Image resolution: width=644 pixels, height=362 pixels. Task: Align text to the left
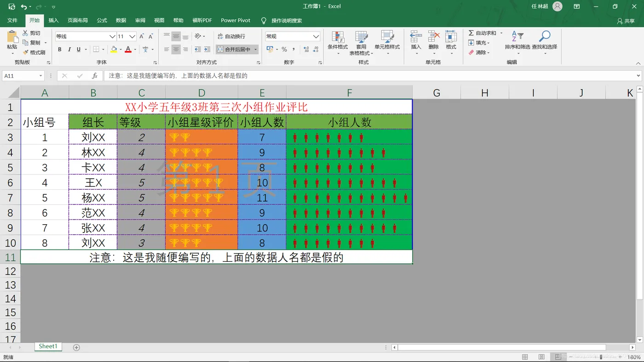[x=167, y=49]
